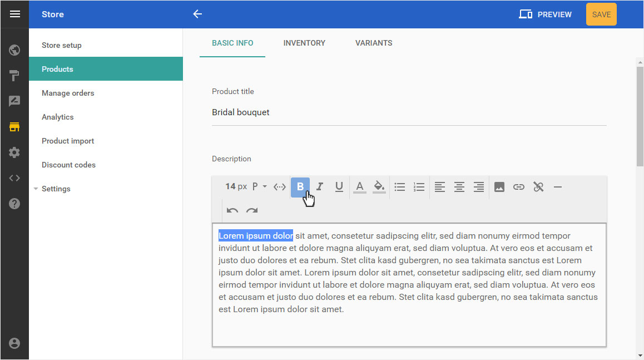Undo the last edit
Image resolution: width=644 pixels, height=360 pixels.
232,210
